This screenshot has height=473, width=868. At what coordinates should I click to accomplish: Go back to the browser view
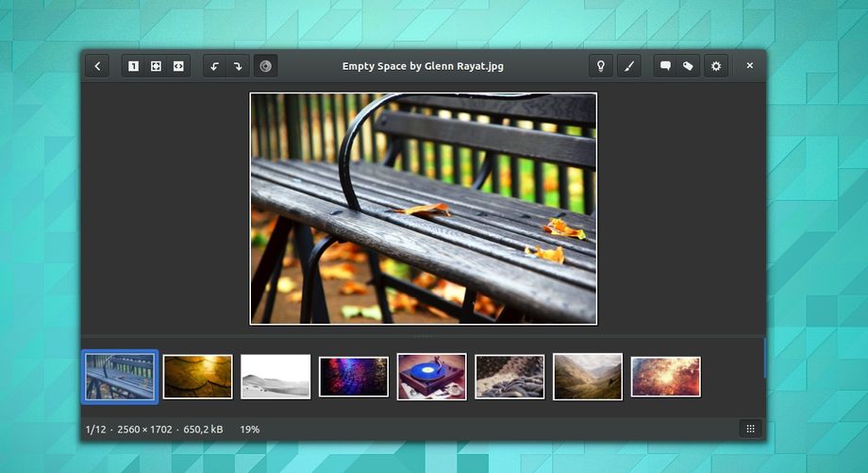click(x=97, y=66)
